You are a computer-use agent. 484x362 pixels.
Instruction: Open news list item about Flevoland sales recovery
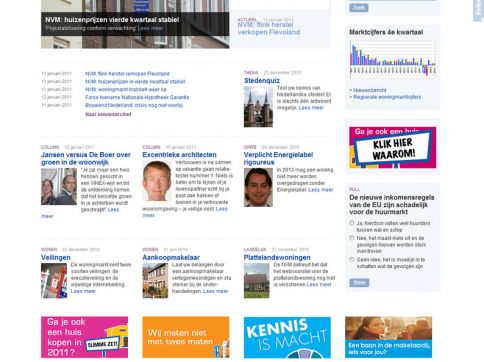pos(127,74)
